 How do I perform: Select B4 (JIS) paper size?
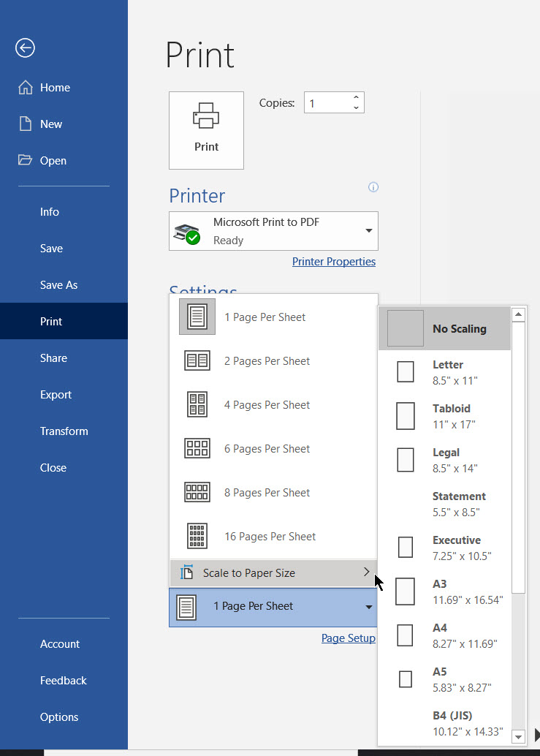(x=444, y=723)
